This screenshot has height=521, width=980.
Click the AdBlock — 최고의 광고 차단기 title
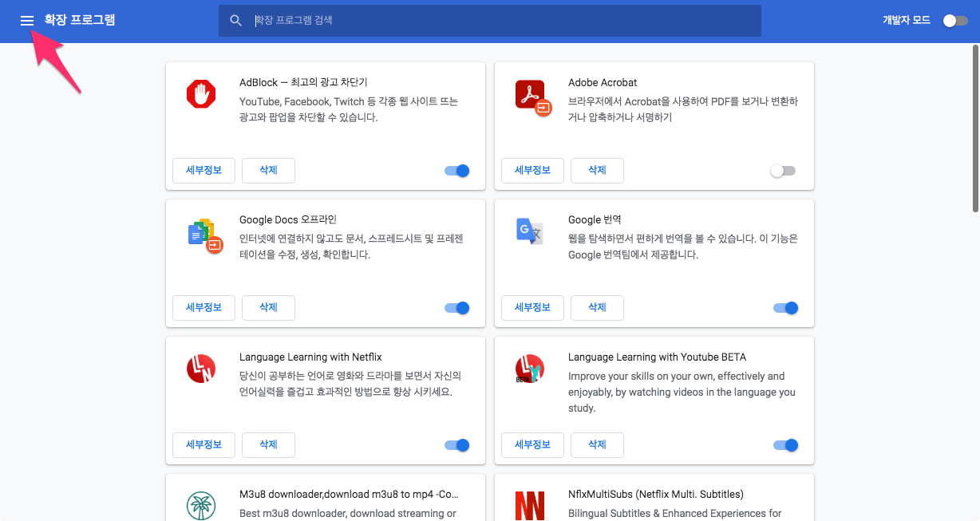303,82
